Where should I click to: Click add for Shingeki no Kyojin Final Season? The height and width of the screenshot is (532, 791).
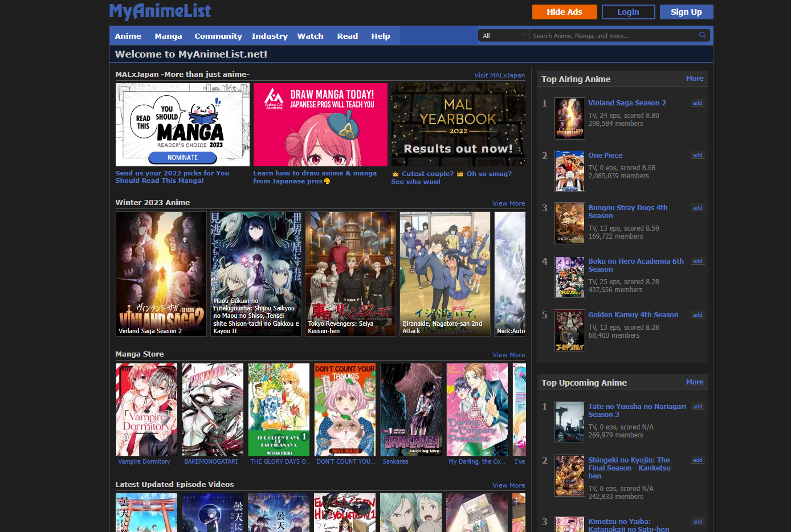[698, 460]
